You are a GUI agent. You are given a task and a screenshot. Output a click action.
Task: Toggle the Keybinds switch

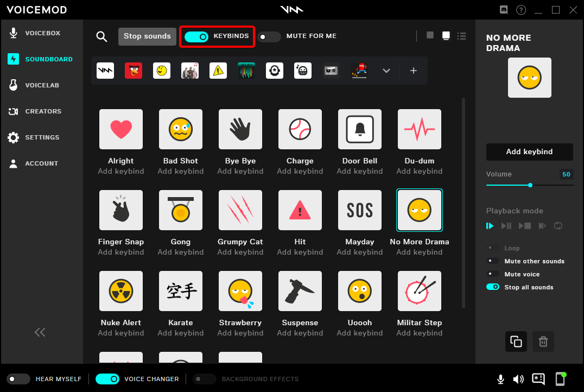pos(196,36)
